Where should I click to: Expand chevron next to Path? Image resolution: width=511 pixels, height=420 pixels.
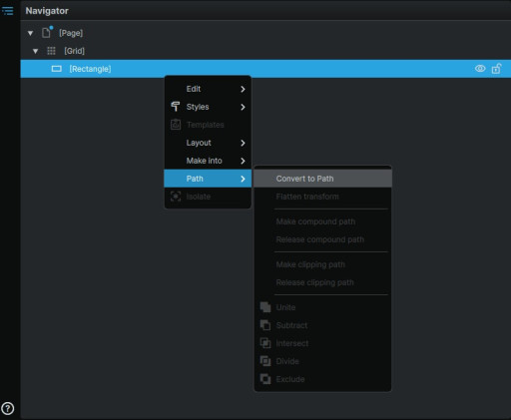pyautogui.click(x=243, y=179)
